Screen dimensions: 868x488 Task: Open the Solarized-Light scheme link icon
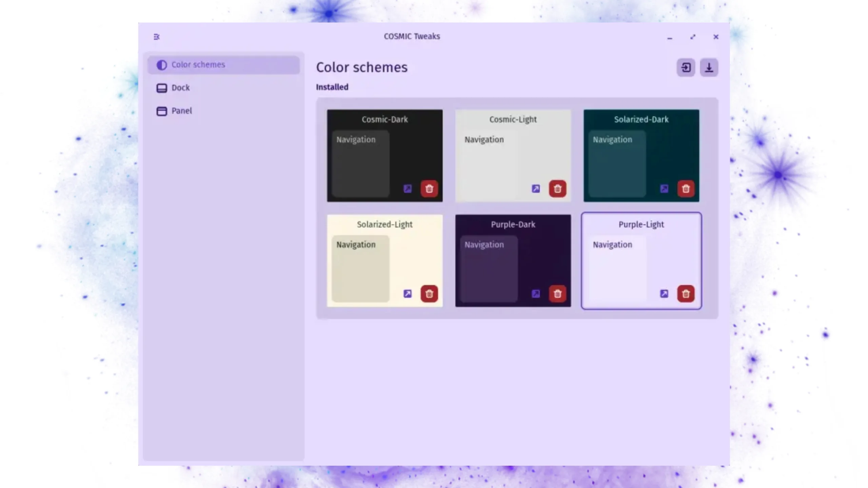point(408,294)
